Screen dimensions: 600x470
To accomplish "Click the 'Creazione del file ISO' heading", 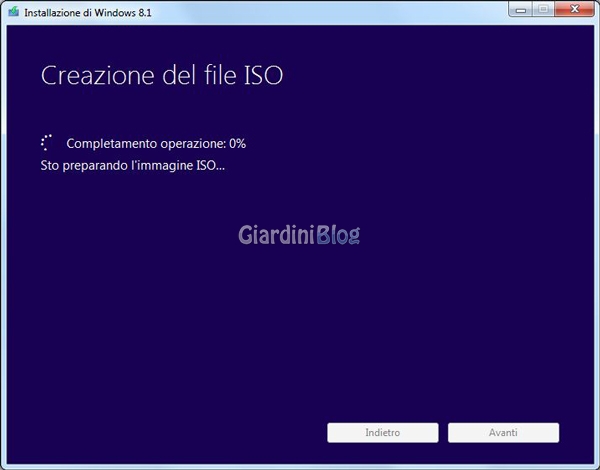I will (x=162, y=75).
